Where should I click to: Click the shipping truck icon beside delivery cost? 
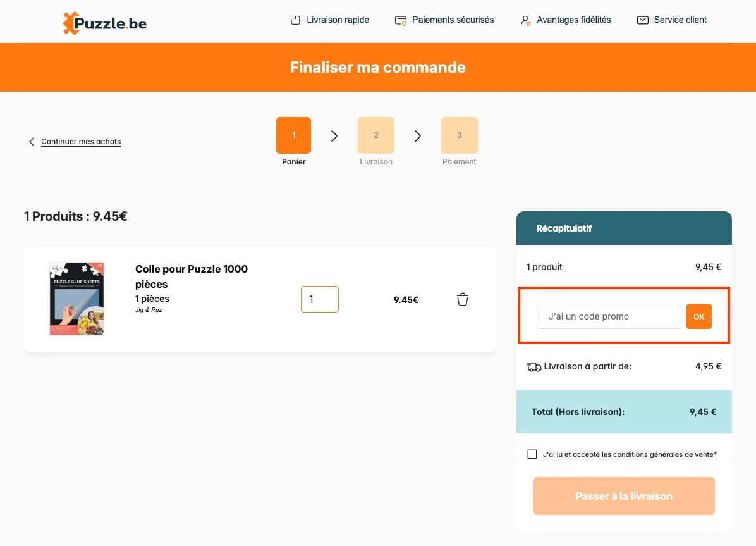pos(534,366)
